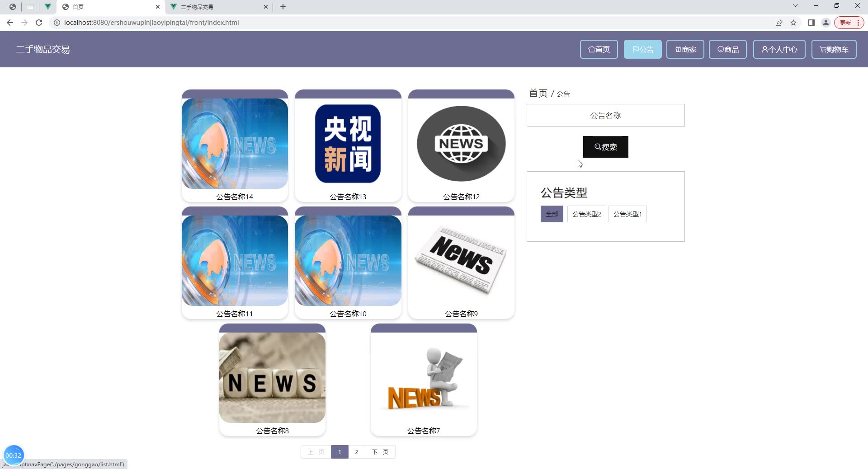This screenshot has height=469, width=868.
Task: Open 个人中心 in the navigation bar
Action: coord(779,49)
